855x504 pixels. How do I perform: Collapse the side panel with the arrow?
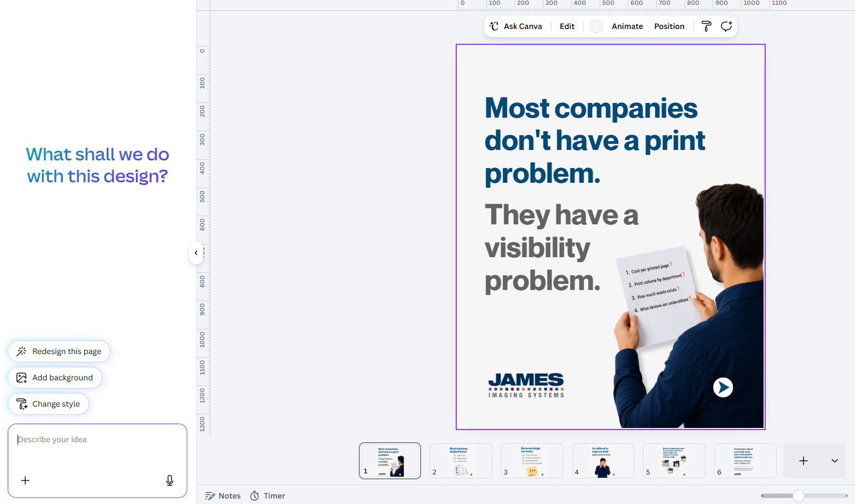tap(196, 253)
